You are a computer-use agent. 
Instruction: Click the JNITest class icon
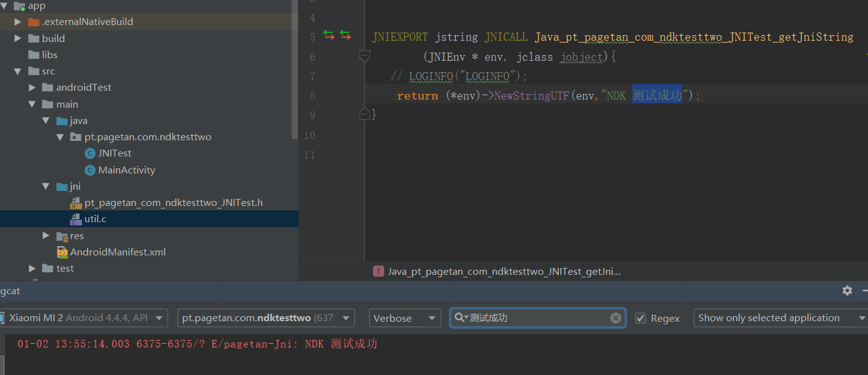pyautogui.click(x=90, y=153)
